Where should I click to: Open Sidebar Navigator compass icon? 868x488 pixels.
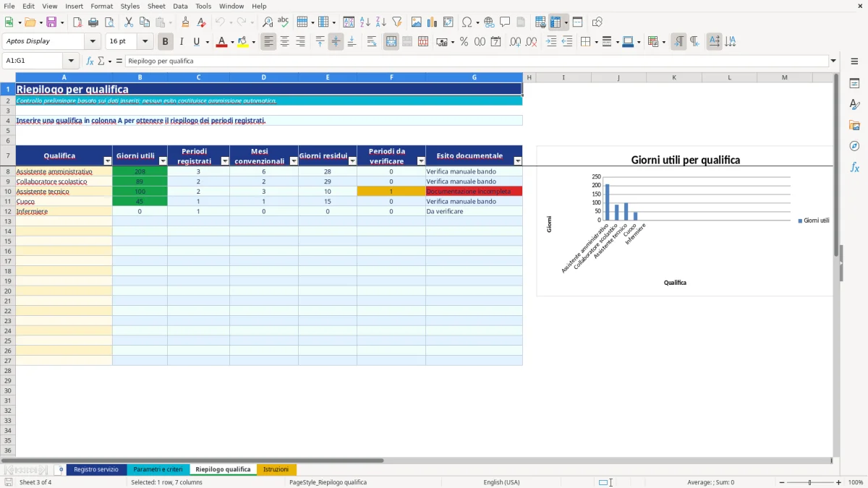[x=854, y=146]
